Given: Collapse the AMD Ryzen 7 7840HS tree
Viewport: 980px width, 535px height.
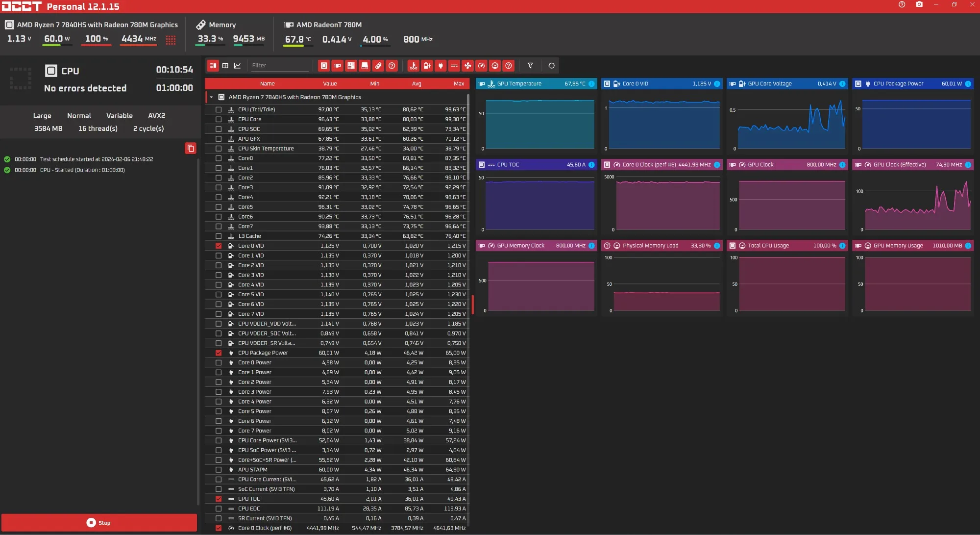Looking at the screenshot, I should point(211,97).
